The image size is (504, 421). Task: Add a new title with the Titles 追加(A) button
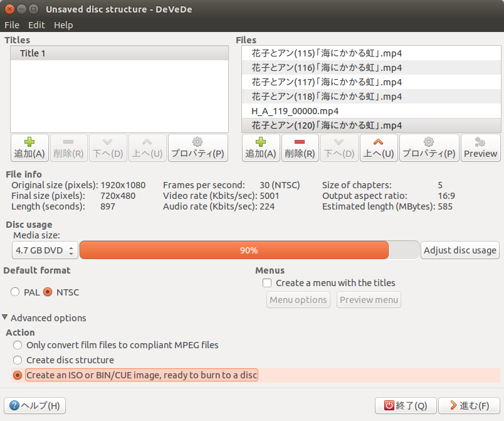pyautogui.click(x=29, y=147)
